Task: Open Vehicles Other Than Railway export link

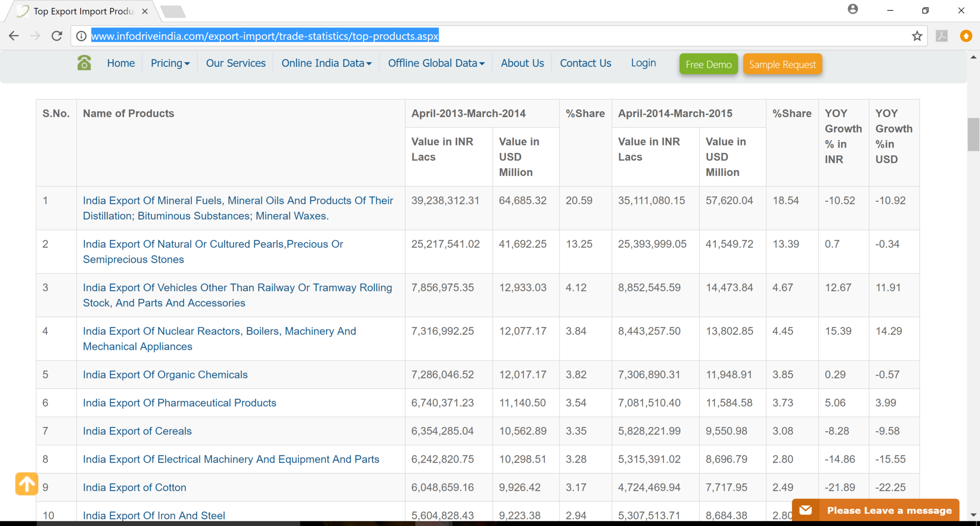Action: point(238,295)
